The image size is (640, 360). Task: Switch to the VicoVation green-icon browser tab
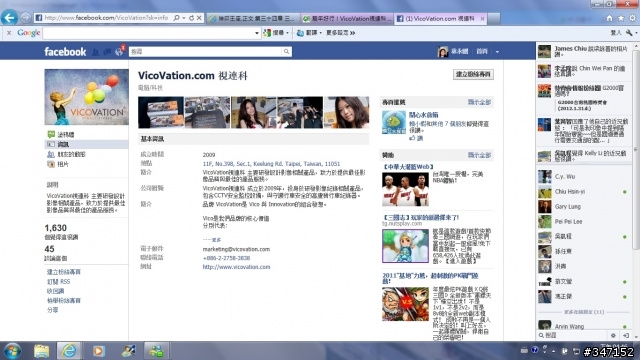(347, 18)
